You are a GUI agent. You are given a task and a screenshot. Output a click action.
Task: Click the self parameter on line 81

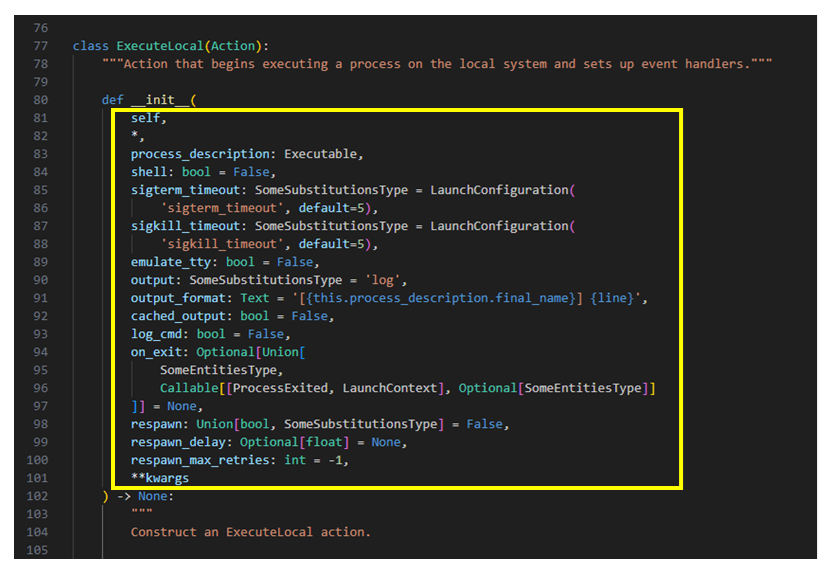(x=145, y=118)
